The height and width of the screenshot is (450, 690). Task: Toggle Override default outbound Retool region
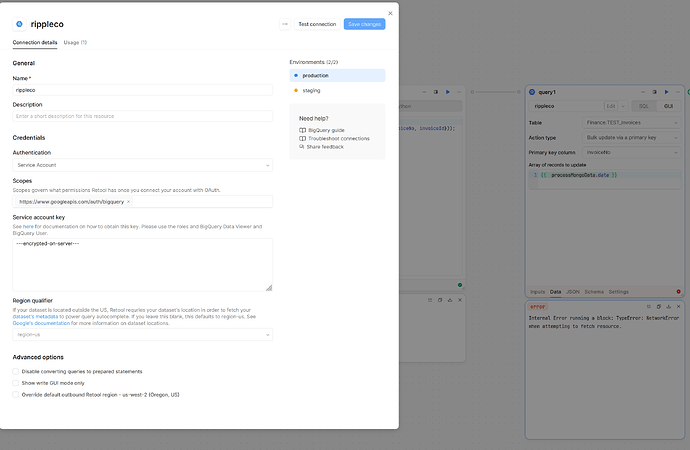[16, 395]
